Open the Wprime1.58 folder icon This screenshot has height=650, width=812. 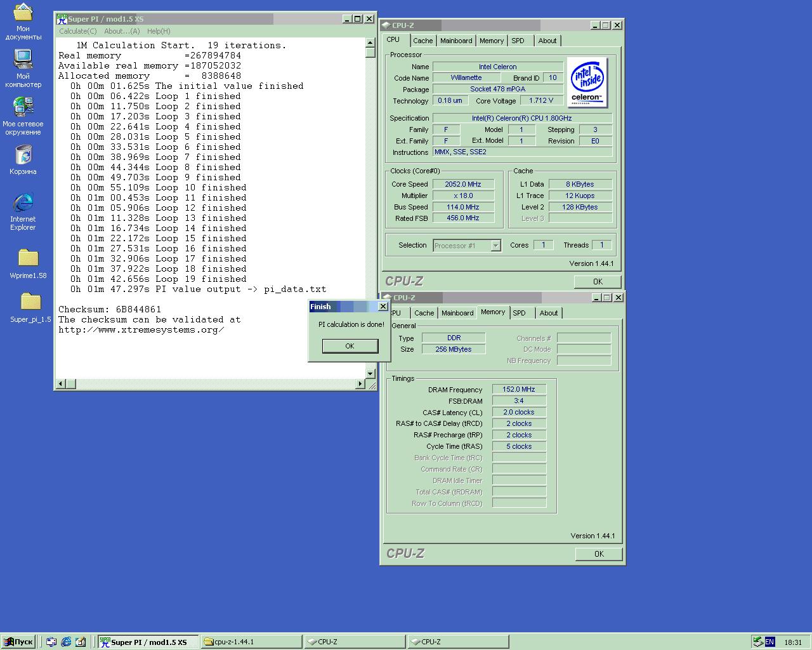(28, 263)
